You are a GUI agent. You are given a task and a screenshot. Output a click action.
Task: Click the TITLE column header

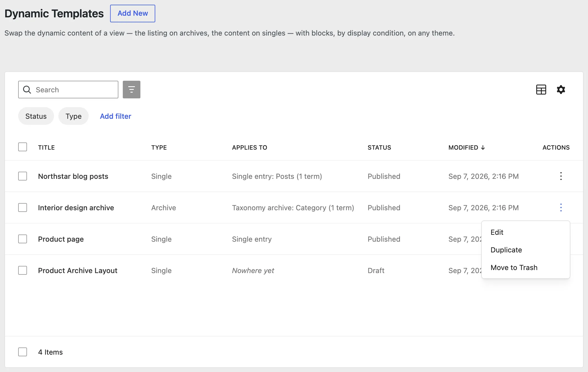pyautogui.click(x=46, y=147)
